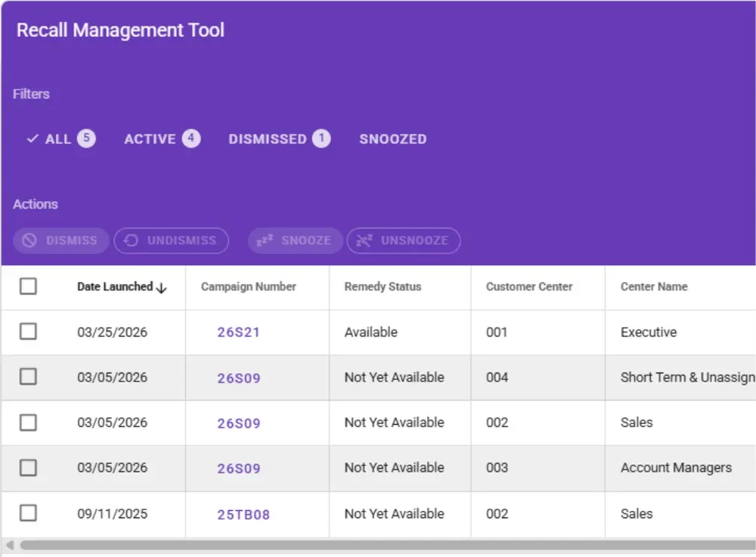The height and width of the screenshot is (557, 756).
Task: Click the 'Executive' center name cell
Action: [x=649, y=333]
